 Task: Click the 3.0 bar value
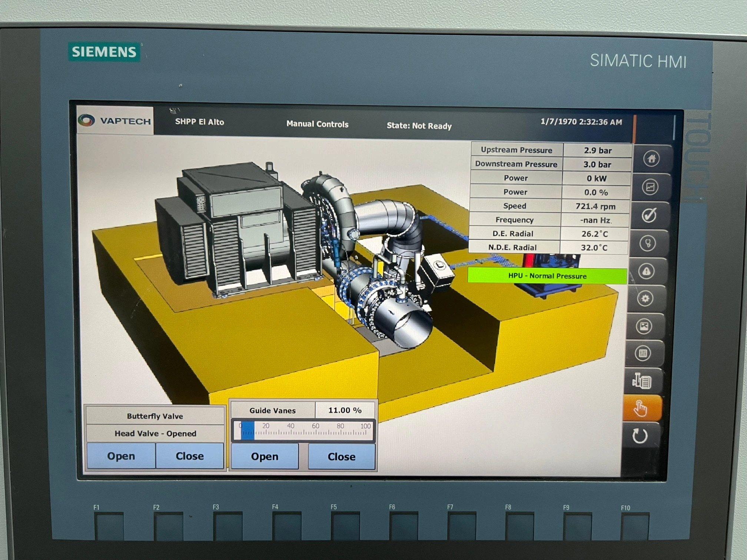[x=597, y=164]
